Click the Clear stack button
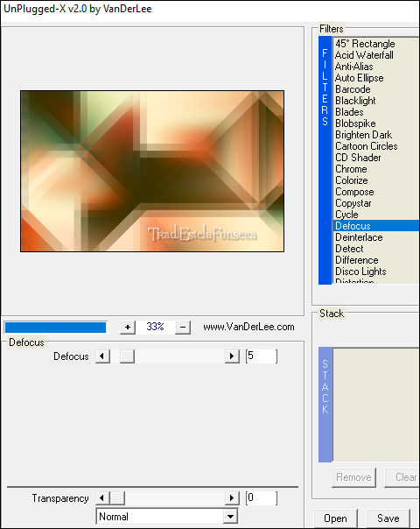 (402, 477)
